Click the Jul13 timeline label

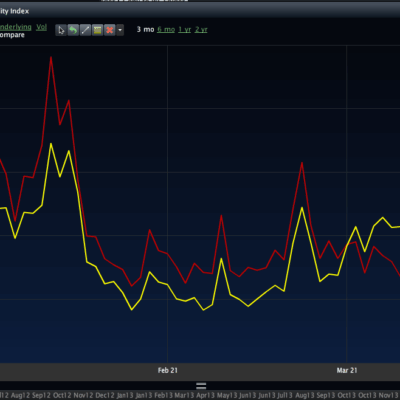(x=285, y=396)
